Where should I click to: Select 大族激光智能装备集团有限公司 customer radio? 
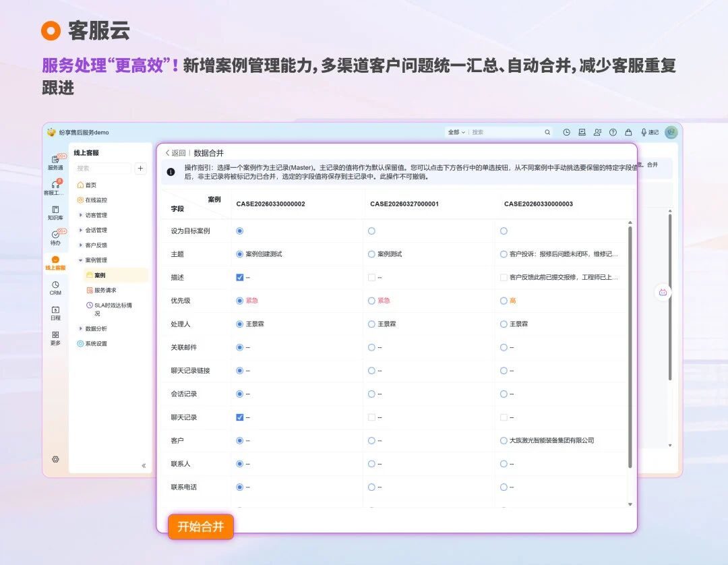click(504, 440)
